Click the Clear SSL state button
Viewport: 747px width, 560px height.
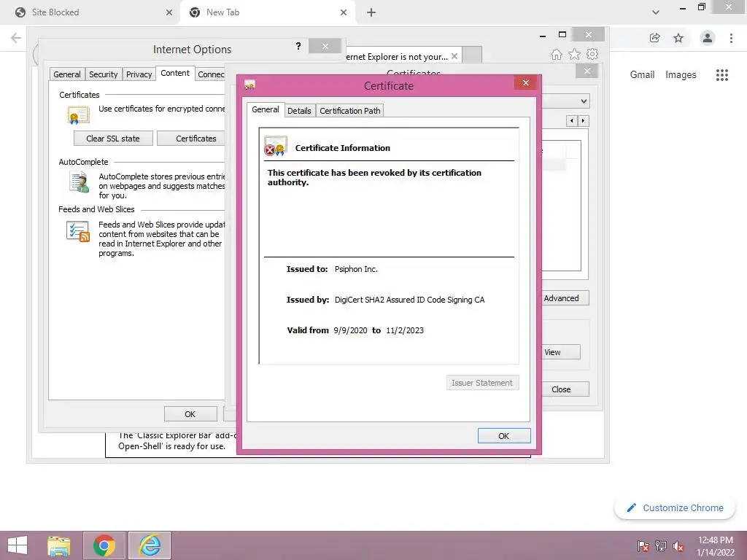[x=113, y=139]
